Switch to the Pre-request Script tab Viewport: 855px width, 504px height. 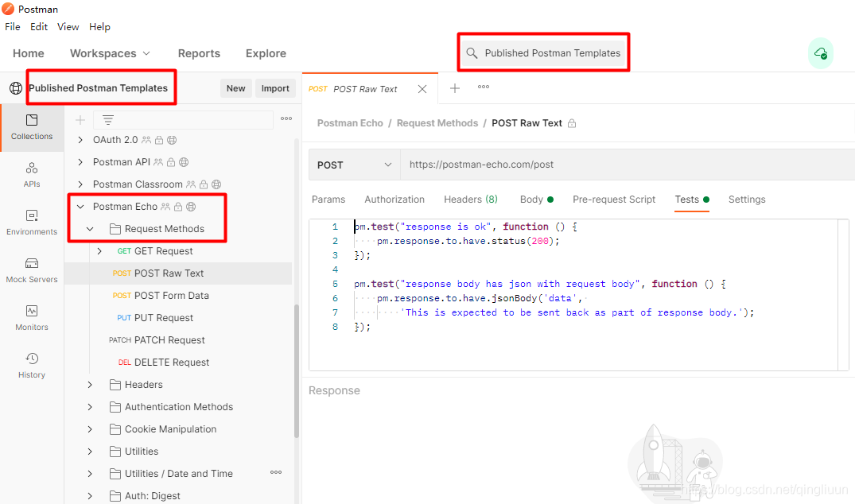(614, 200)
